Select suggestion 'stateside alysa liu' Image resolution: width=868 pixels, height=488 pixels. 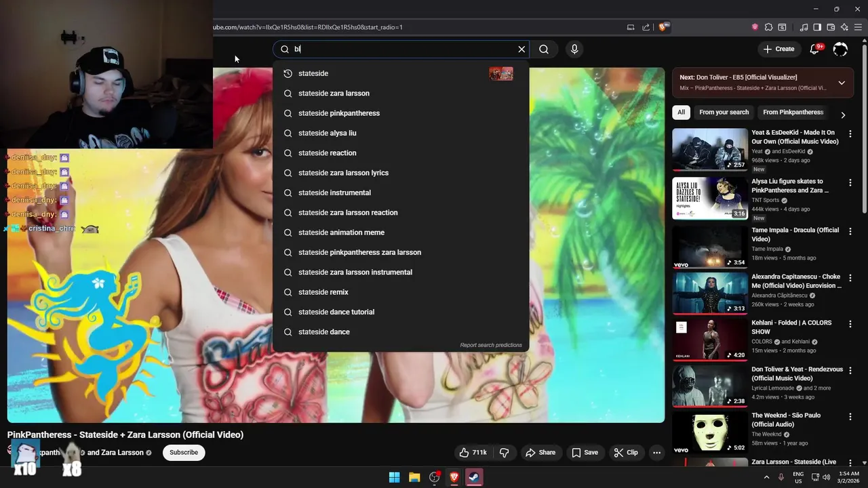[400, 133]
